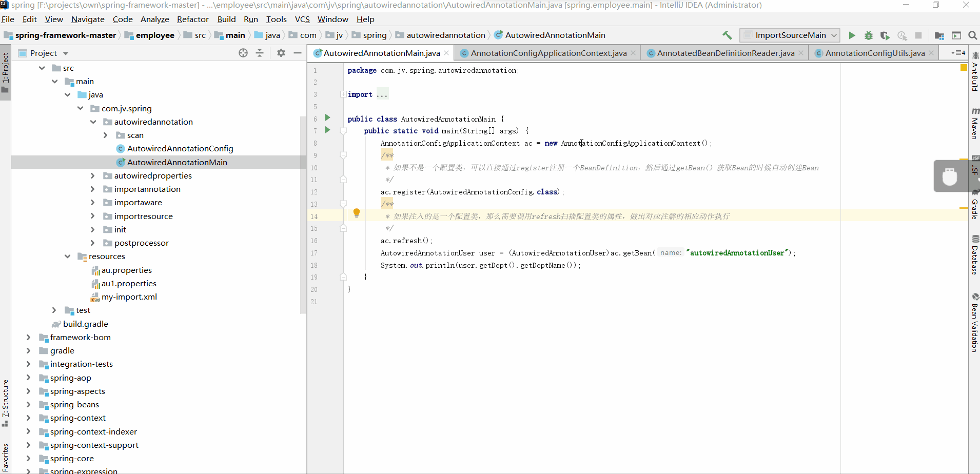This screenshot has width=980, height=474.
Task: Collapse all icon in Project panel
Action: (260, 53)
